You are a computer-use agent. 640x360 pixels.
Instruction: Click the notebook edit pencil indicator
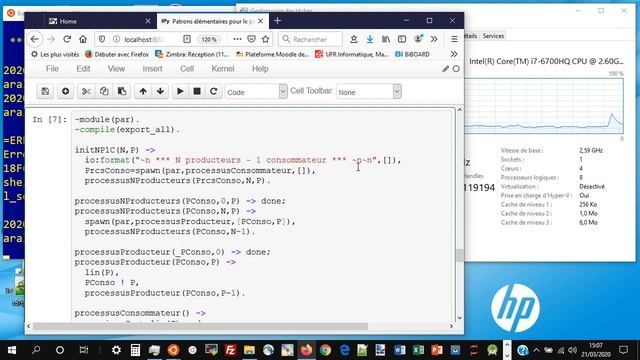[445, 69]
